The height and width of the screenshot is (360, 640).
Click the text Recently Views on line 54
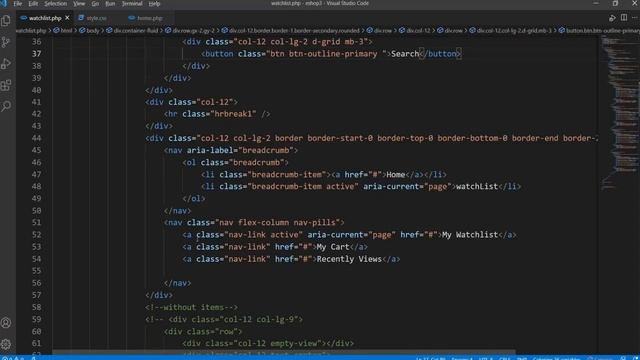pos(349,259)
